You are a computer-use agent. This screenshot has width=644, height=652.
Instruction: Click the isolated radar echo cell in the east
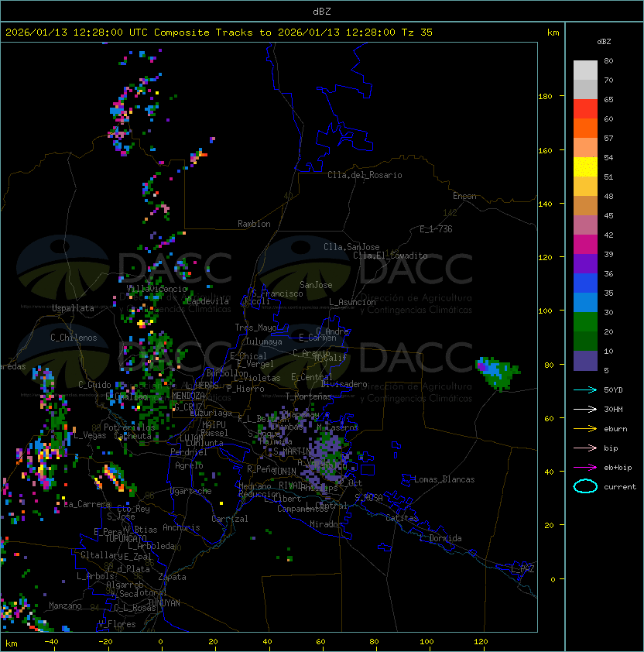point(497,372)
